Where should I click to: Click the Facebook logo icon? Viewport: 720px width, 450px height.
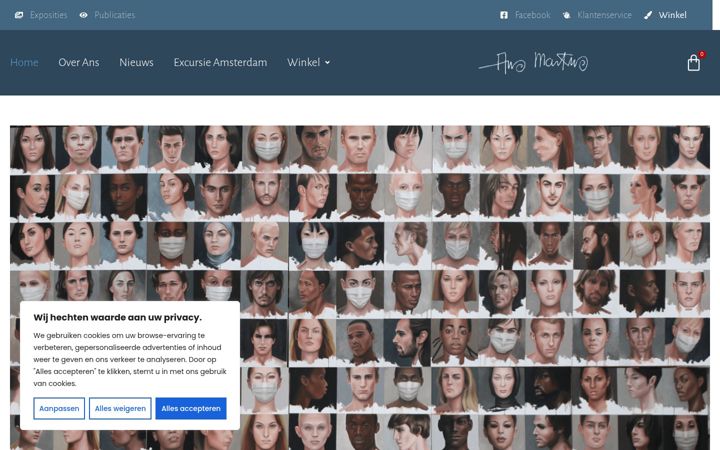tap(504, 15)
